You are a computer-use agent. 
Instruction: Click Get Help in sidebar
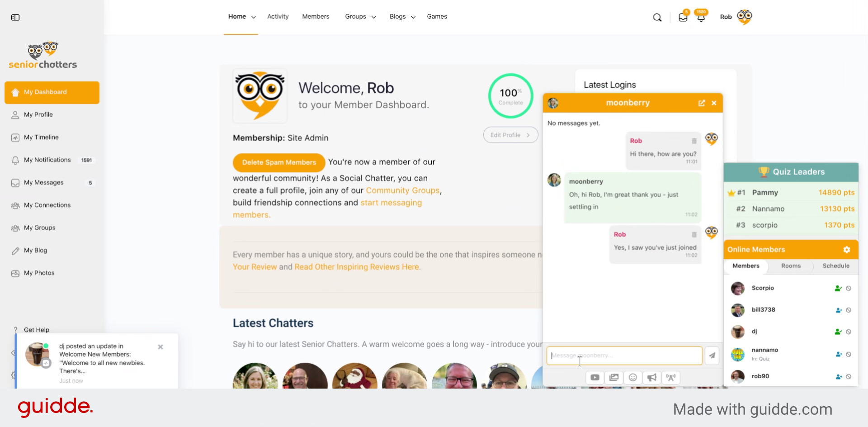[x=36, y=330]
